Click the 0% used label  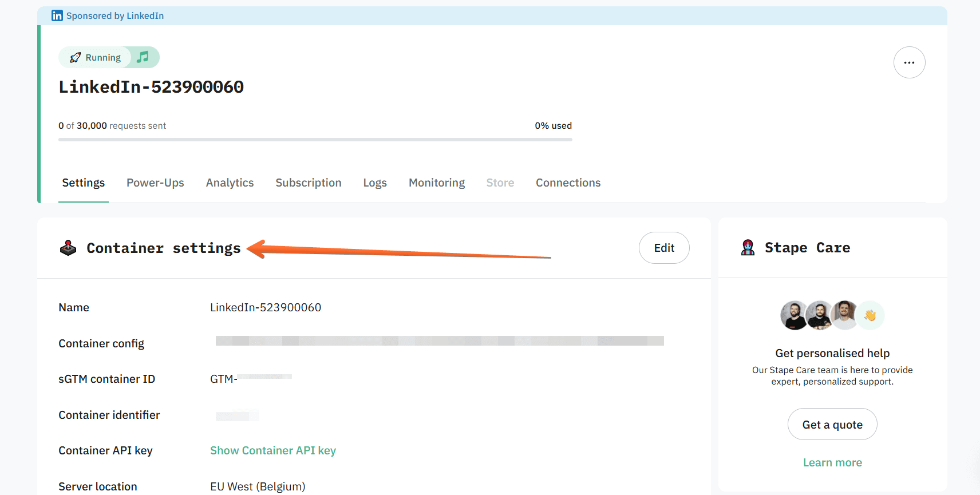coord(554,125)
